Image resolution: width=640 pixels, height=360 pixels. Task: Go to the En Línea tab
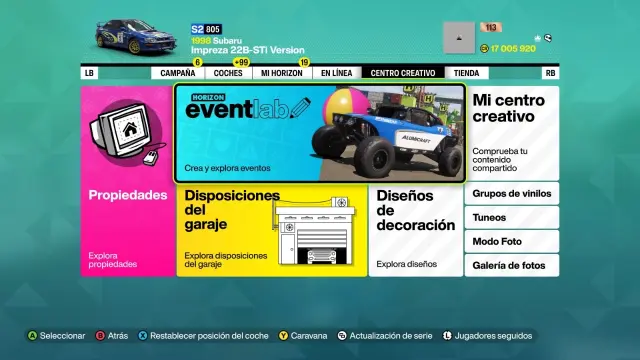[336, 73]
